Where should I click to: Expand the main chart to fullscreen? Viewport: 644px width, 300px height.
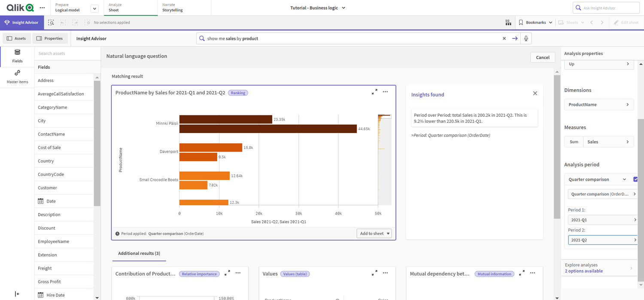click(x=374, y=92)
